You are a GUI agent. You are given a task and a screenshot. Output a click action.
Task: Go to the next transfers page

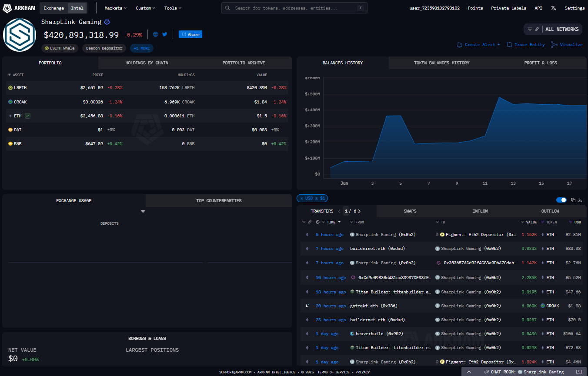pyautogui.click(x=359, y=211)
